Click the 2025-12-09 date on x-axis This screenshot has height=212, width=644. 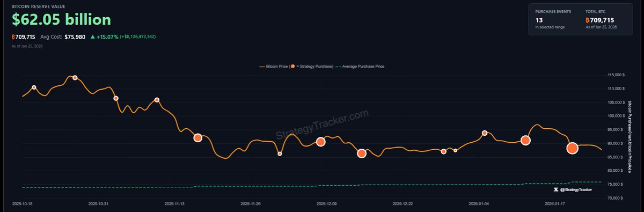pyautogui.click(x=326, y=204)
